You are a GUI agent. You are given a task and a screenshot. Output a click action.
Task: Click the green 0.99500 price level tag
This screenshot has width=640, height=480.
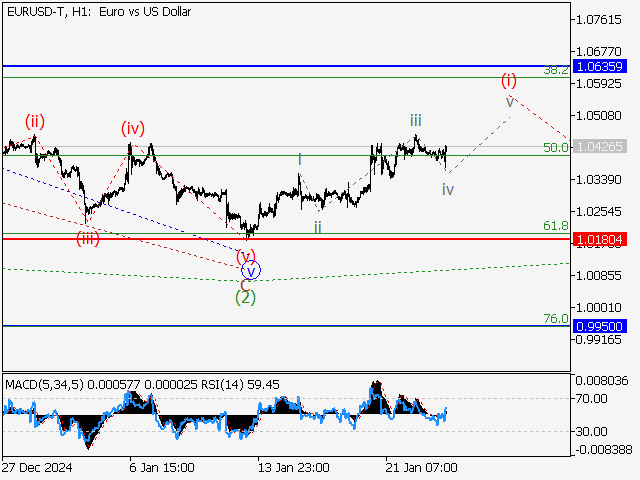pyautogui.click(x=602, y=326)
